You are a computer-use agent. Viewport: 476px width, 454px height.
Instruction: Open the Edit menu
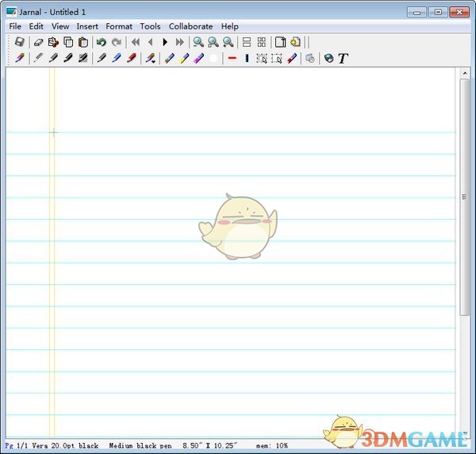pos(36,26)
